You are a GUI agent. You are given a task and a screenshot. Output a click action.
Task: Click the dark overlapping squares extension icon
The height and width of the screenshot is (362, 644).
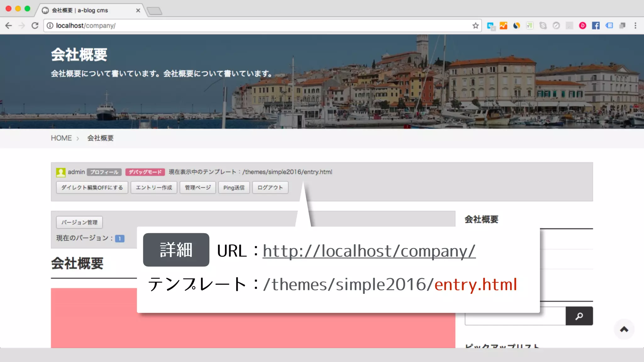tap(622, 25)
